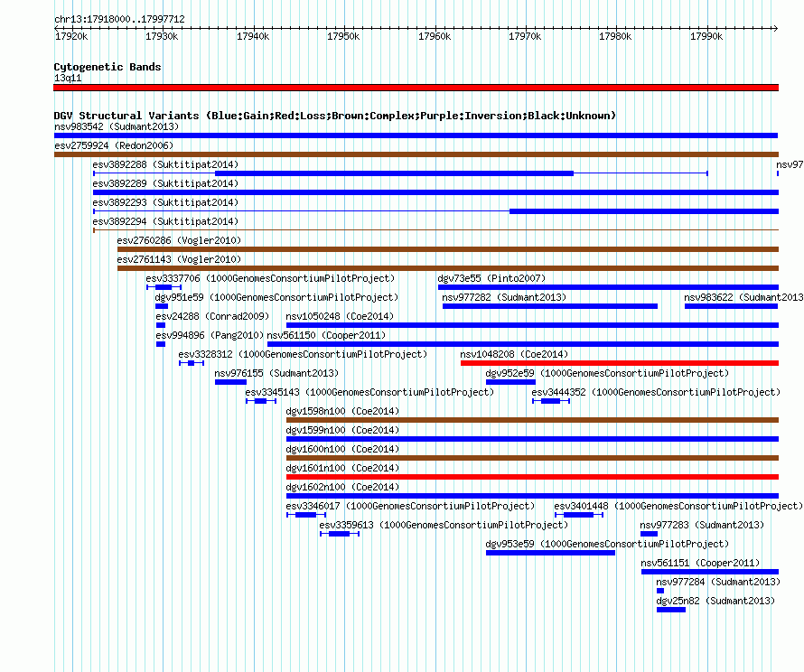Click dgv1598n100 (Coe2014) label

pos(342,411)
